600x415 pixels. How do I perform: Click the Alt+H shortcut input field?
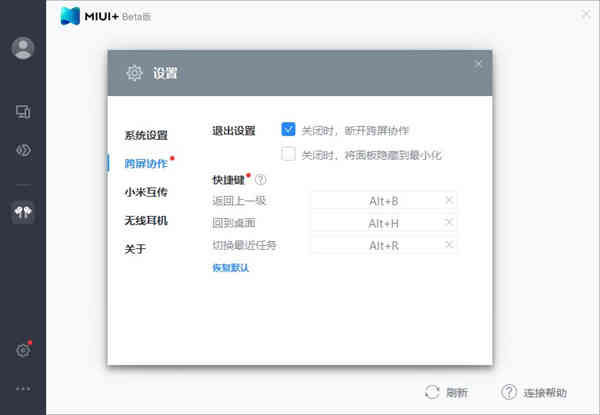(x=383, y=223)
